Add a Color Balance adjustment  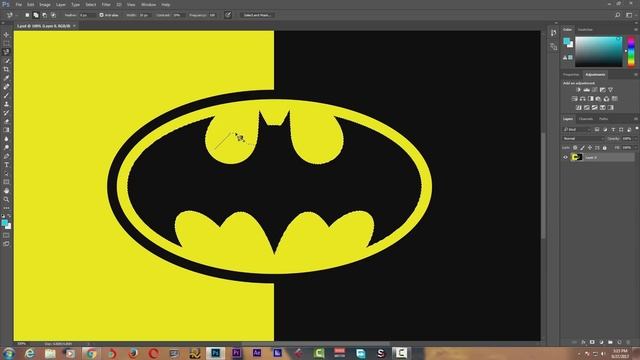(582, 99)
